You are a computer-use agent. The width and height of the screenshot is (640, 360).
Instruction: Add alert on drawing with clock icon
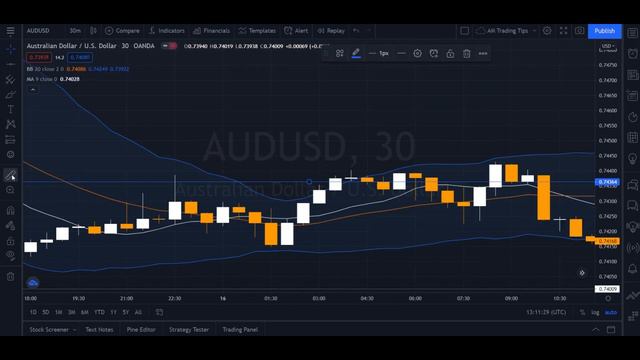433,53
